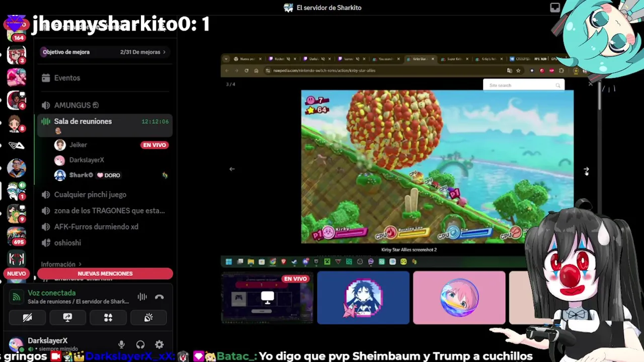This screenshot has width=644, height=362.
Task: Toggle deafen with the headphones icon
Action: 140,344
